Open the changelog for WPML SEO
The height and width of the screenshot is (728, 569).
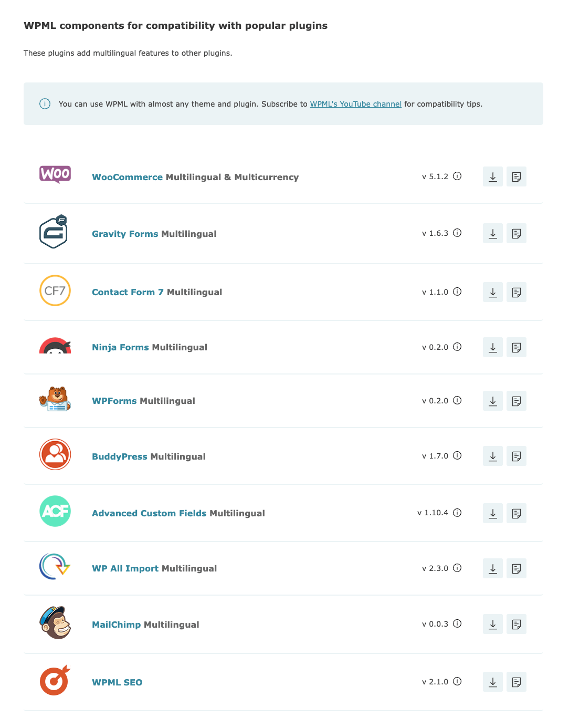[516, 681]
